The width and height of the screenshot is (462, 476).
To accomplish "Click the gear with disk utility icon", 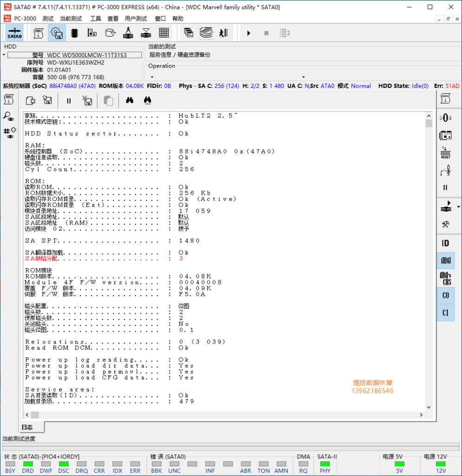I will pos(57,33).
